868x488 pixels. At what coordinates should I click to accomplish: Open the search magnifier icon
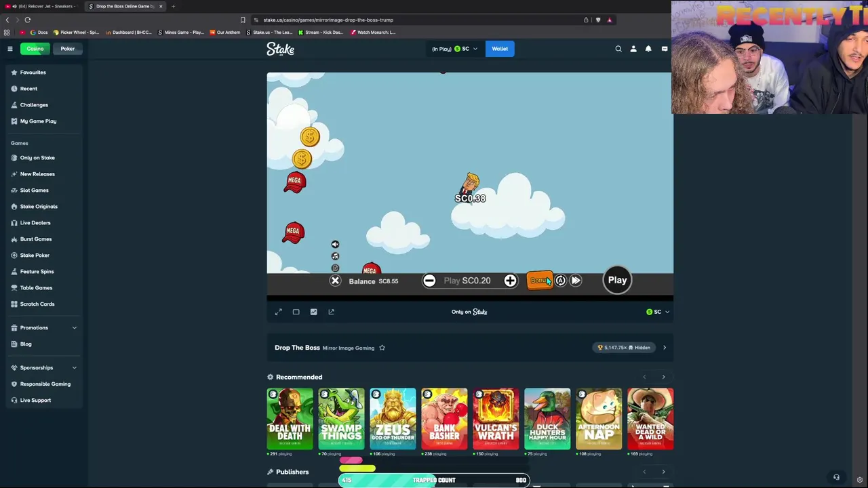point(618,49)
